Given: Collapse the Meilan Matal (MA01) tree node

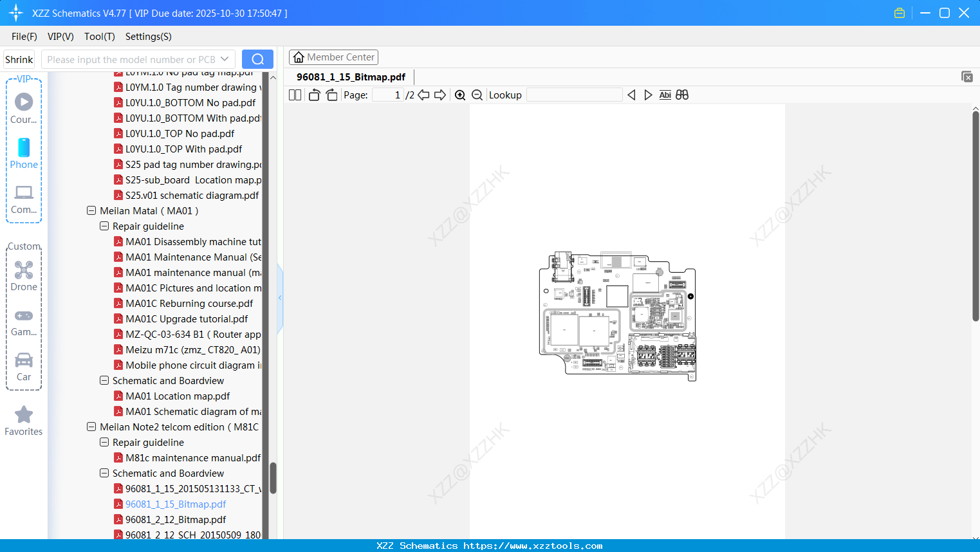Looking at the screenshot, I should 91,210.
